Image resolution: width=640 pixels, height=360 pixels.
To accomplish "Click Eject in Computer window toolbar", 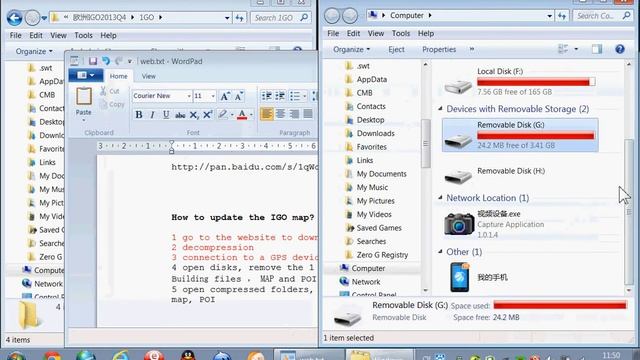I will (396, 49).
